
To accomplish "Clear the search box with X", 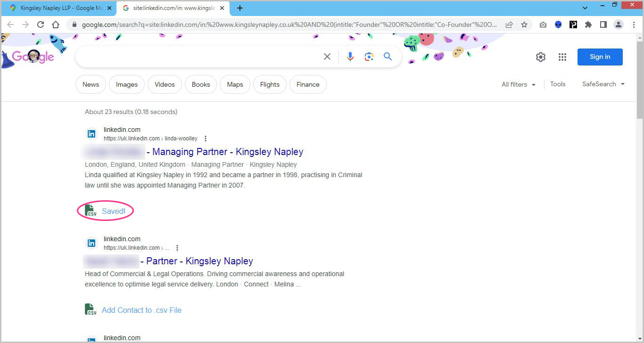I will pyautogui.click(x=327, y=57).
